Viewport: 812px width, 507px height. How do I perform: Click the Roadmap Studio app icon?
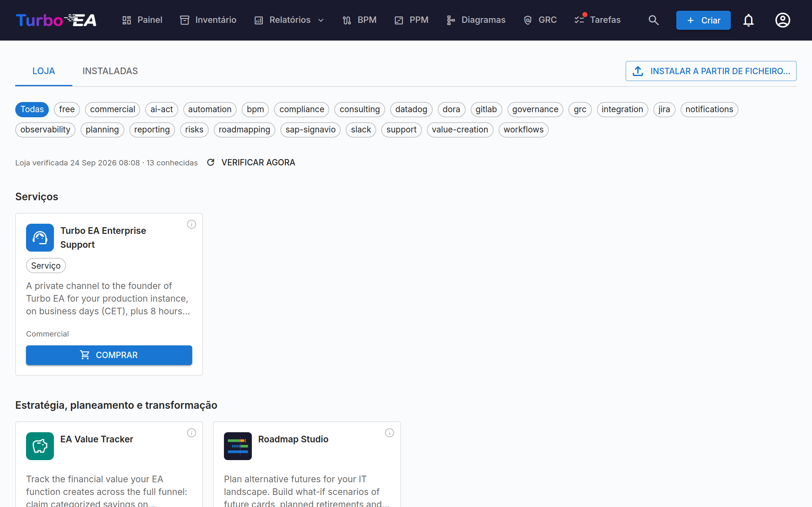(x=238, y=446)
